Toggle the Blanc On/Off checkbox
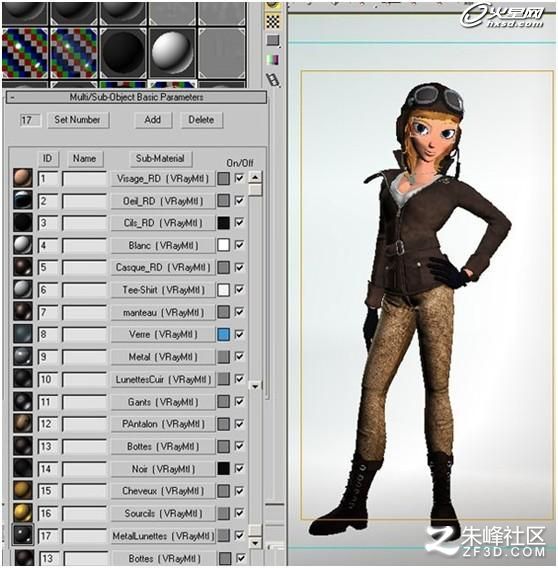This screenshot has width=558, height=568. [x=239, y=245]
